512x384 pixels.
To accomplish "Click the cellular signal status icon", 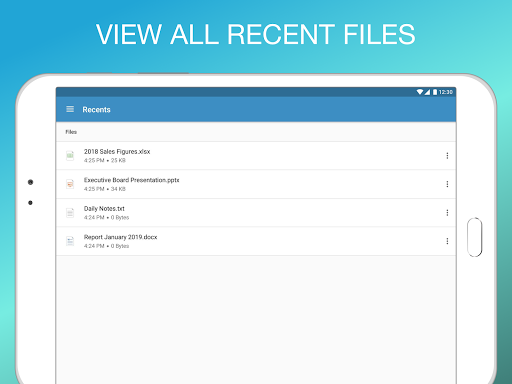I will (427, 92).
